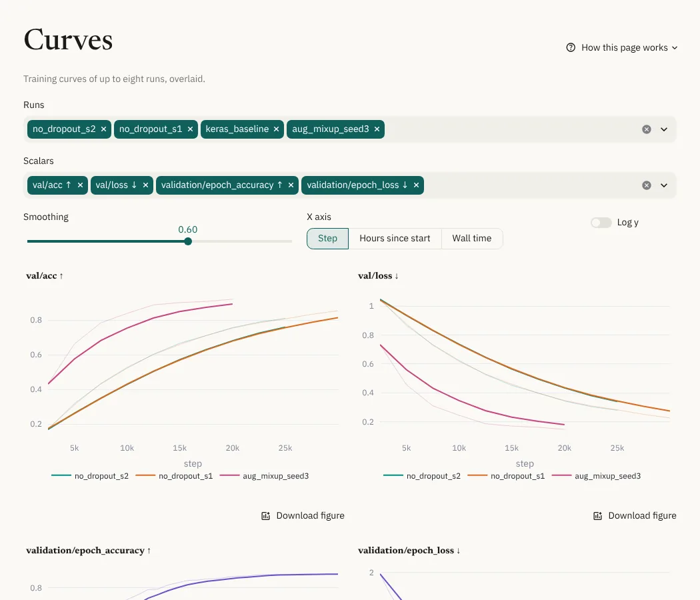Click the help question mark icon
700x600 pixels.
[571, 48]
